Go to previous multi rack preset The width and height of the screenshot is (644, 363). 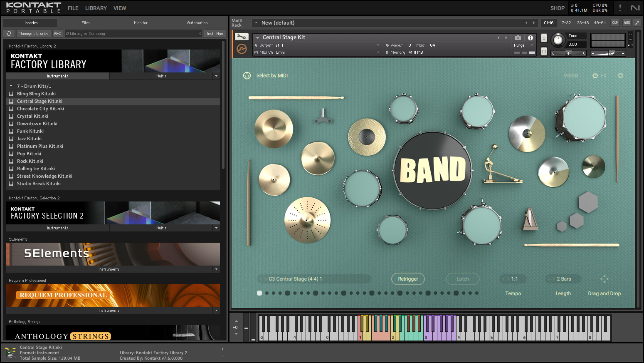pyautogui.click(x=526, y=23)
